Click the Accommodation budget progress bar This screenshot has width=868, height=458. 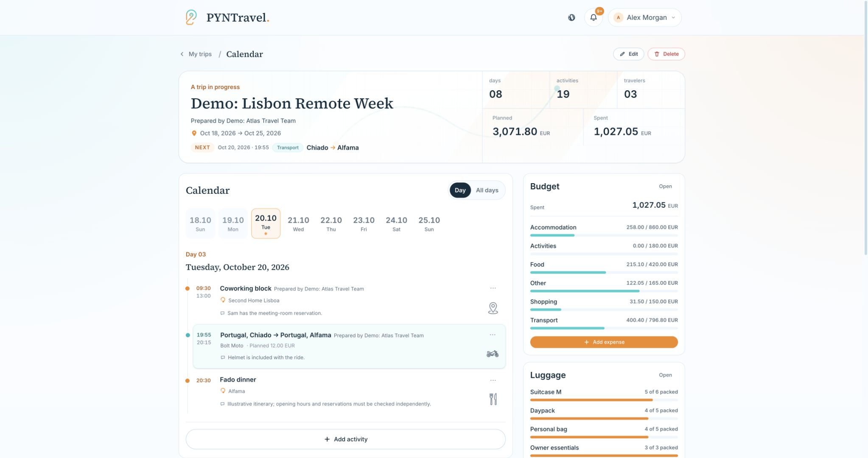[604, 235]
